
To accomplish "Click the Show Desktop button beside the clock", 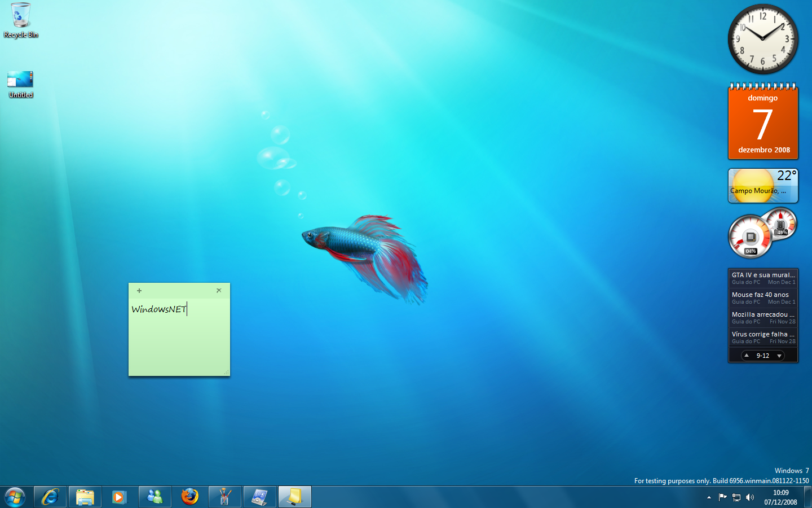I will click(807, 497).
